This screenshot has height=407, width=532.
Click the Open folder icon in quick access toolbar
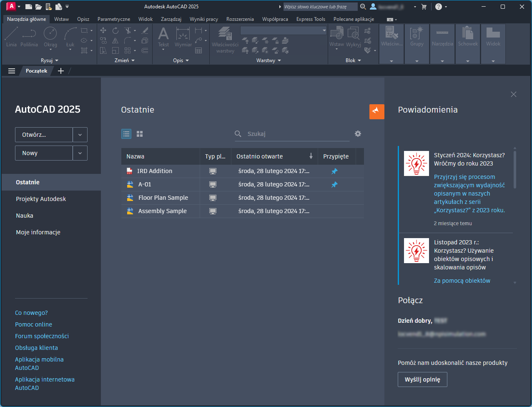point(38,7)
